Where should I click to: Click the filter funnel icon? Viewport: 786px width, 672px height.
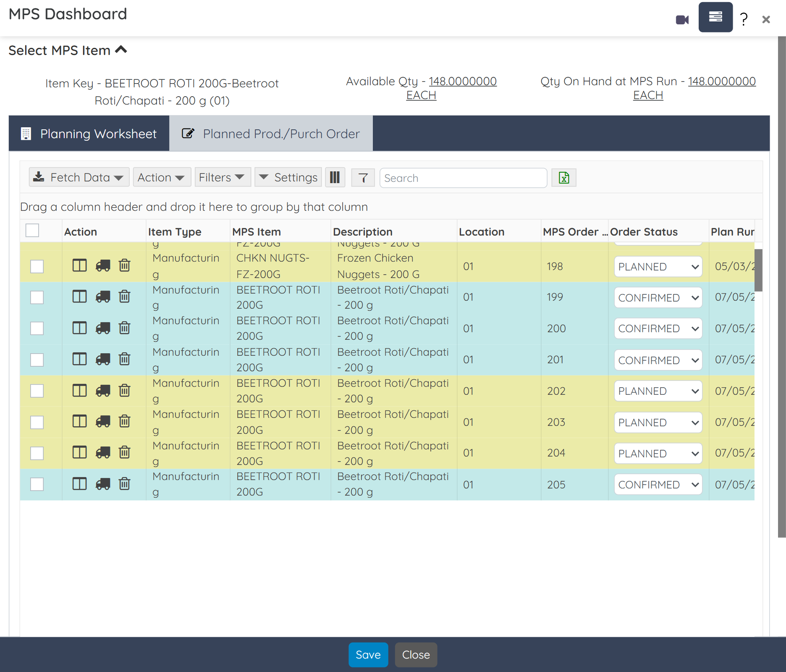tap(363, 178)
